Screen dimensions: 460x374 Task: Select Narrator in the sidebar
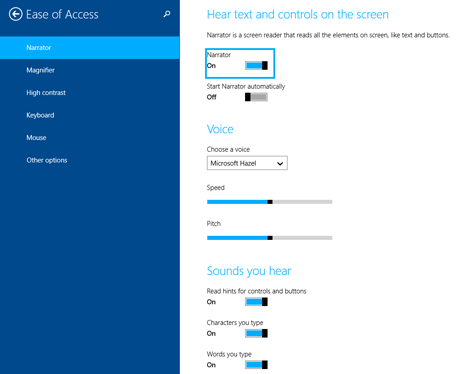[90, 48]
